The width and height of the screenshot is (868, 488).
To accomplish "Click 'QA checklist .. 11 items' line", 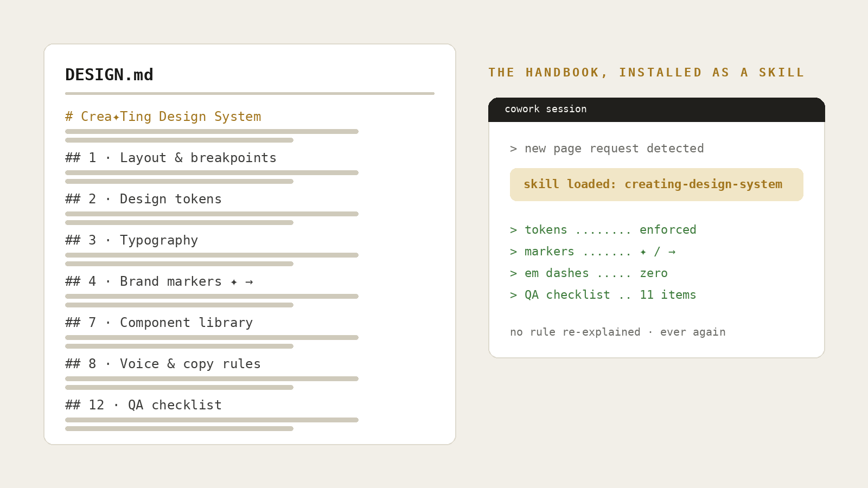I will click(603, 295).
